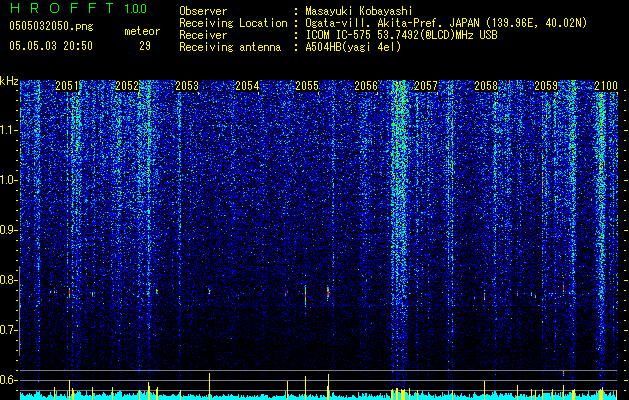Select the file name 0505032050.png
This screenshot has height=400, width=629.
51,27
